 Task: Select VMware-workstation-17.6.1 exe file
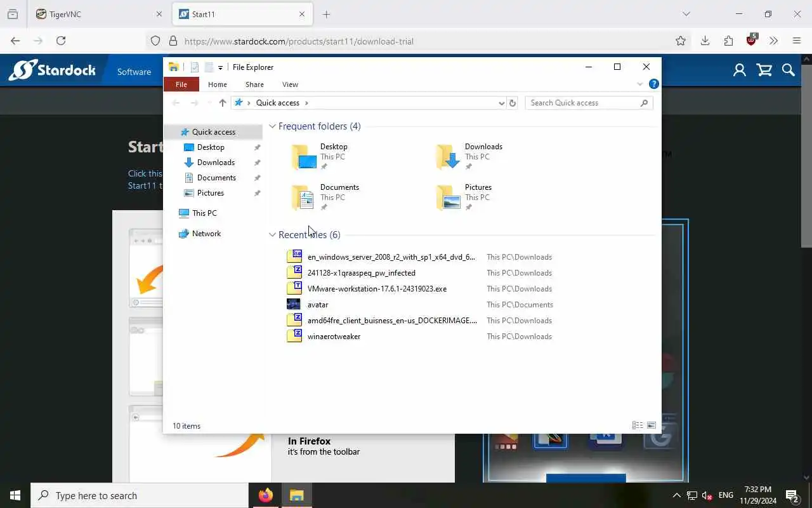point(377,289)
